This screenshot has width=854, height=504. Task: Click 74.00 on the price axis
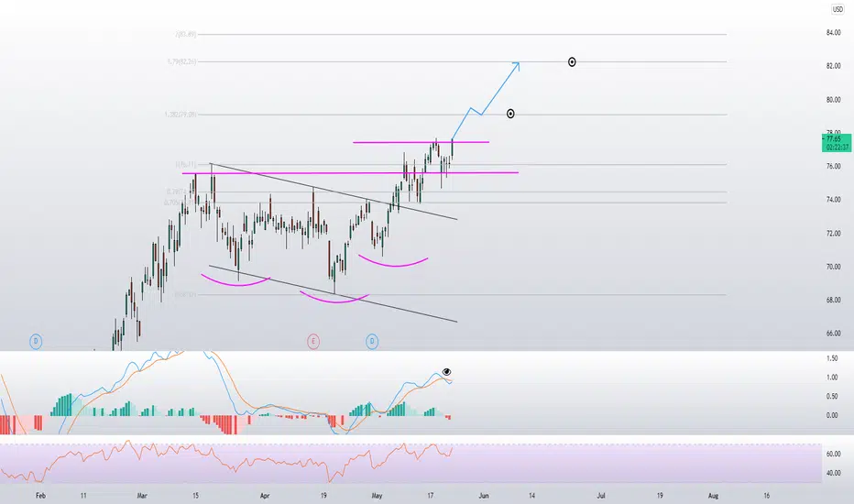pos(833,200)
